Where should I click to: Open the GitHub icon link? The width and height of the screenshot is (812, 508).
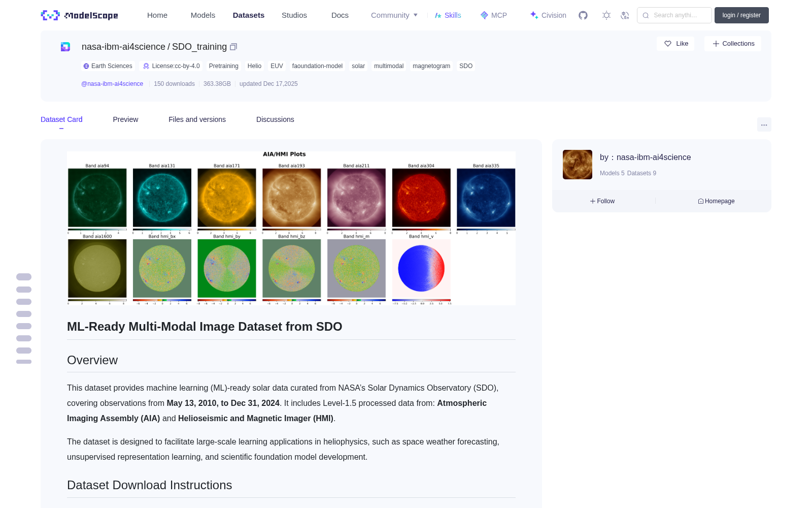583,15
